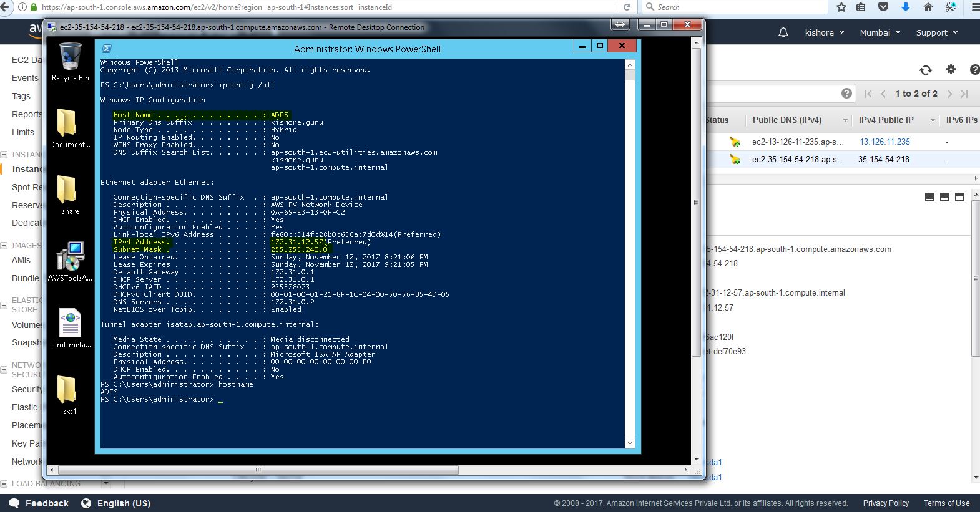Click the PowerShell title bar icon
The height and width of the screenshot is (512, 980).
pos(107,49)
